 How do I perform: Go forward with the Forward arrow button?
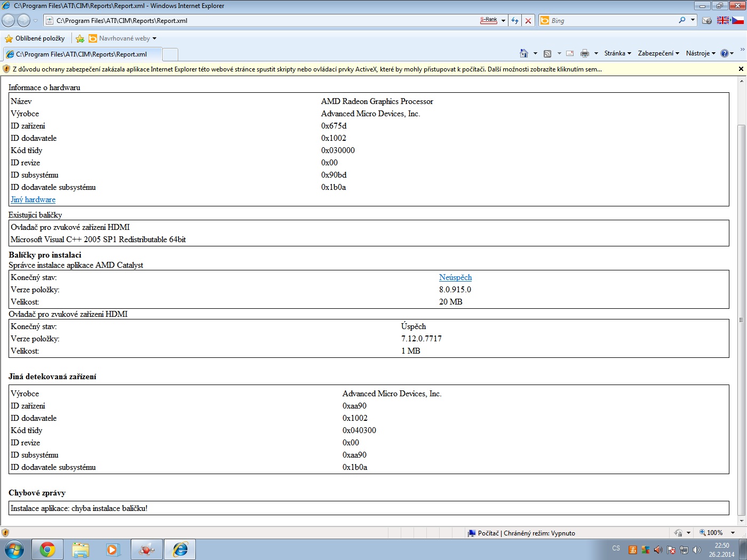(x=23, y=20)
